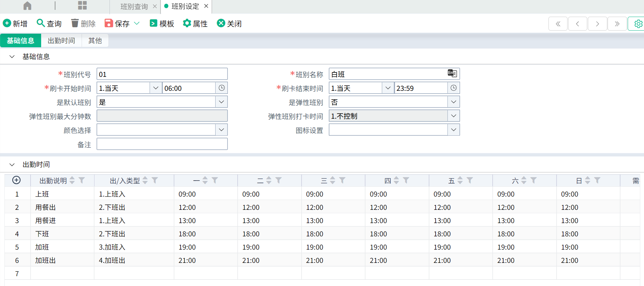Go to the last record
This screenshot has height=286, width=644.
[x=617, y=24]
